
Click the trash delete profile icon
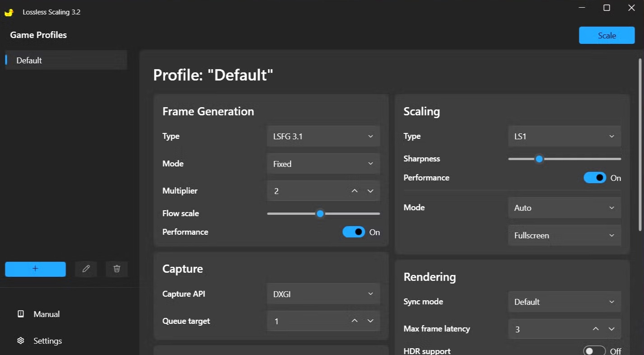pos(117,269)
